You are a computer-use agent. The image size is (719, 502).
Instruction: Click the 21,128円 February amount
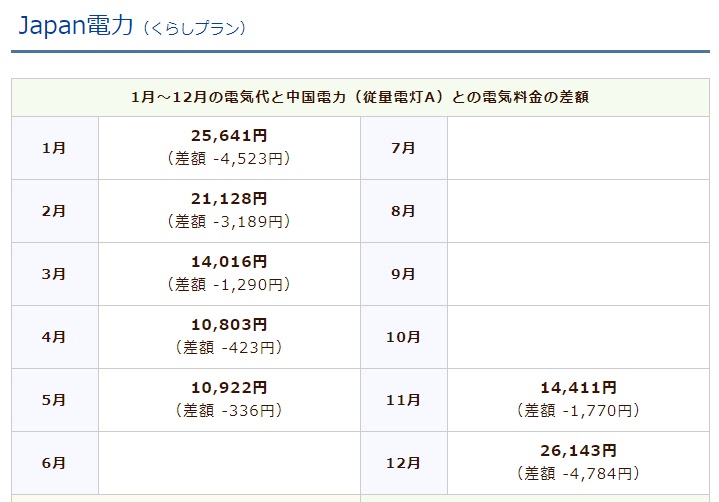pos(229,199)
